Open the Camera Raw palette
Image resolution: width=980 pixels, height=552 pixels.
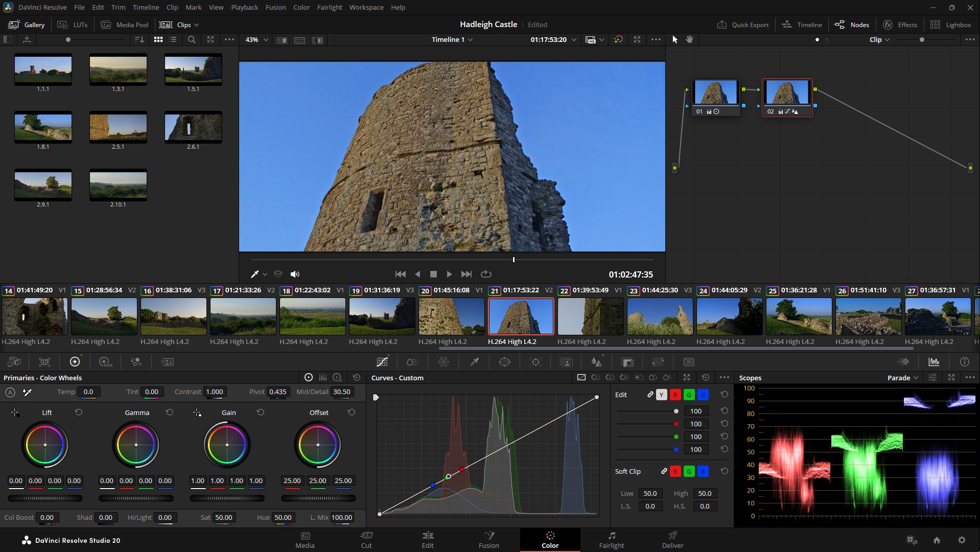(14, 362)
